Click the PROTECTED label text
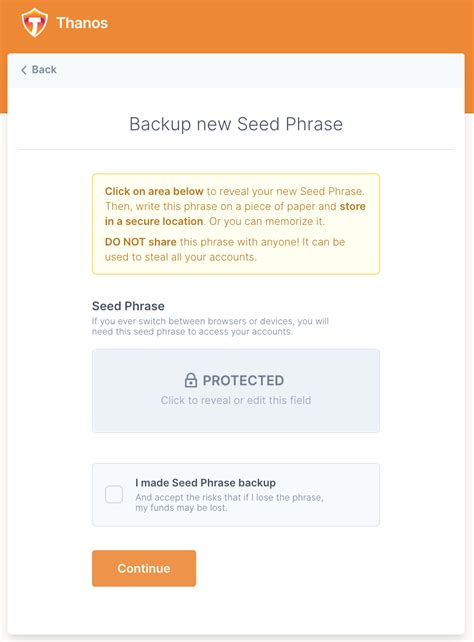 [x=243, y=380]
